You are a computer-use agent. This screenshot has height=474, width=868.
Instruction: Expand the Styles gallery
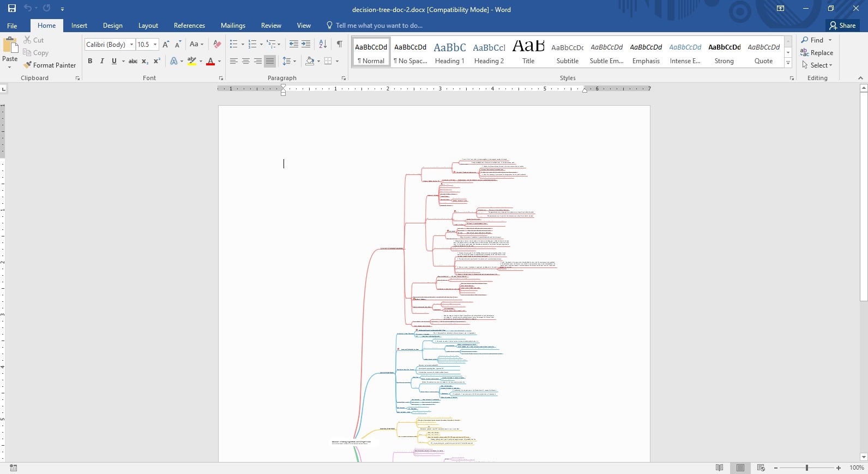coord(788,63)
